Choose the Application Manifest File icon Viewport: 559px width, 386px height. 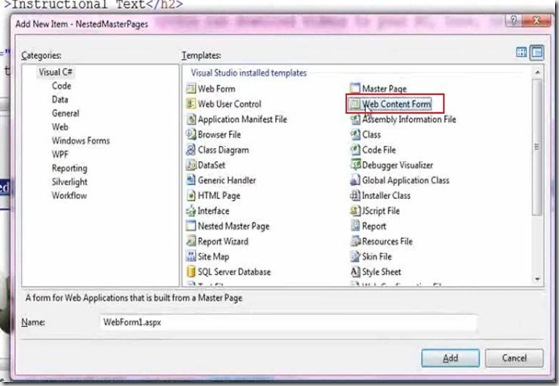point(191,119)
